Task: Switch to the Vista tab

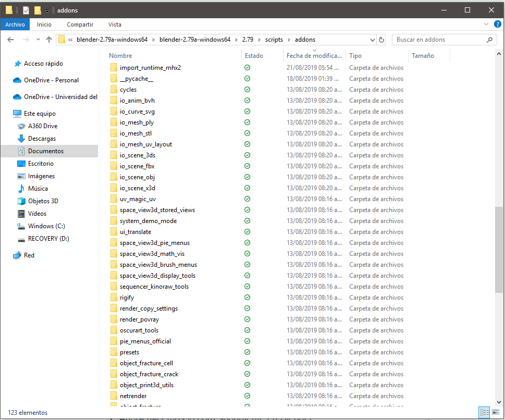Action: [x=115, y=24]
